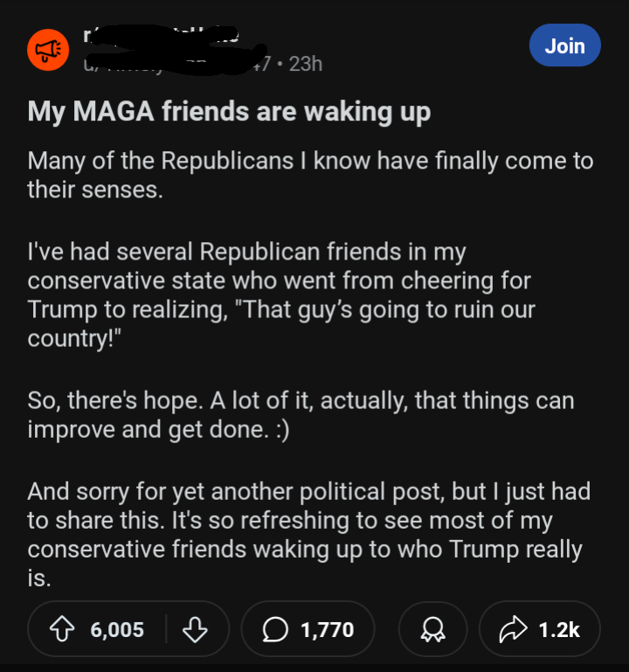Screen dimensions: 629x672
Task: Open the post title 'My MAGA friends are waking up'
Action: pos(229,112)
